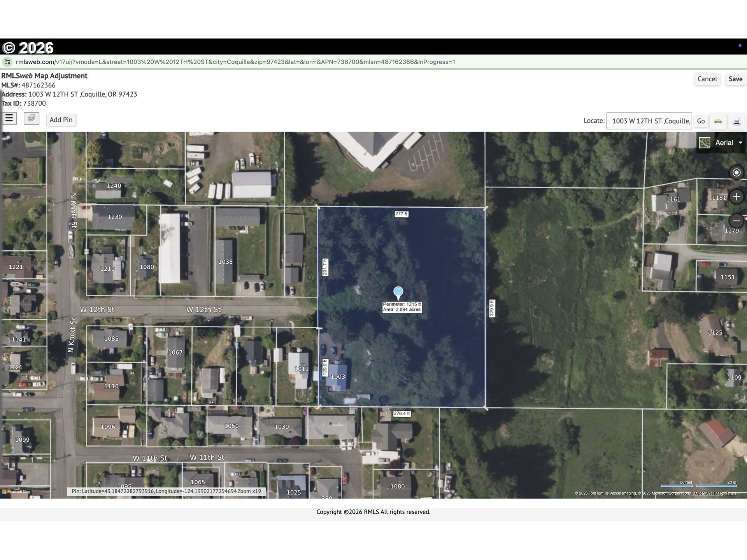Image resolution: width=747 pixels, height=560 pixels.
Task: Click the Save button
Action: 735,79
